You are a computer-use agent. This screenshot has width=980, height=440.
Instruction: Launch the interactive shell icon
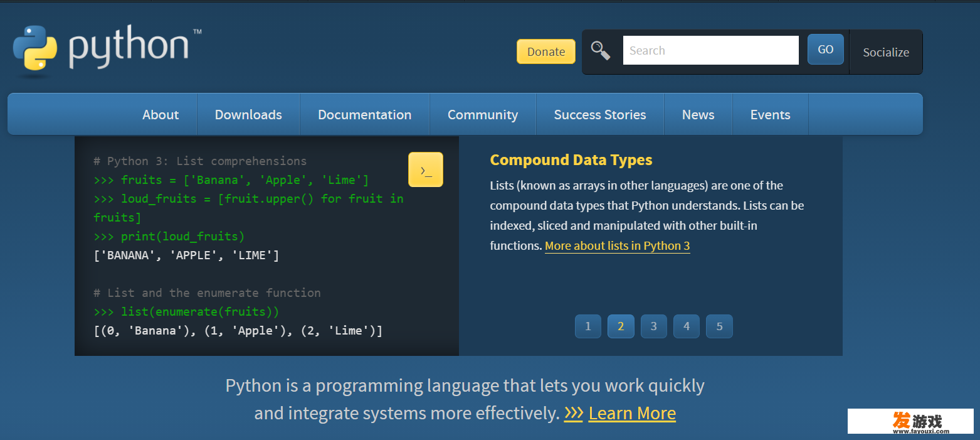pos(426,169)
